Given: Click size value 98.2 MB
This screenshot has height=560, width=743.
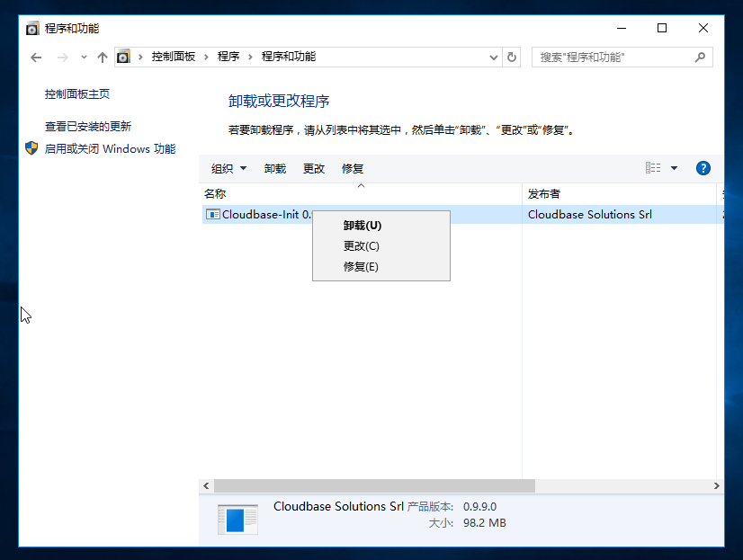Looking at the screenshot, I should click(x=485, y=523).
